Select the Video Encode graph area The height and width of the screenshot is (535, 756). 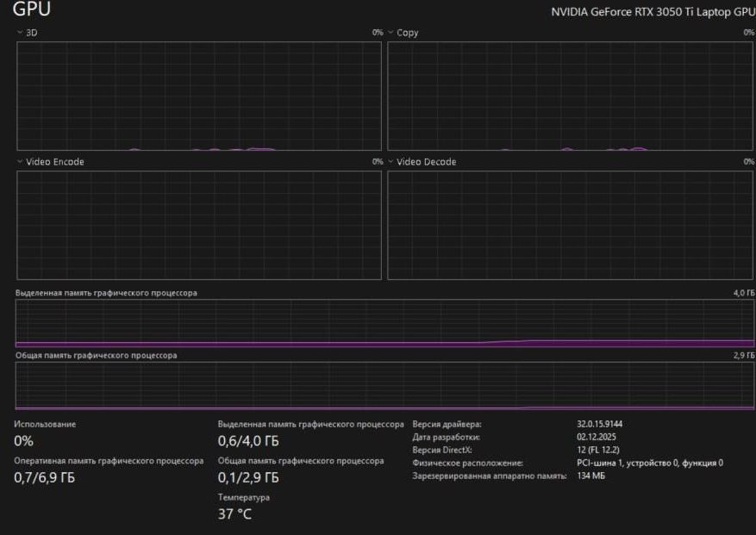tap(198, 225)
